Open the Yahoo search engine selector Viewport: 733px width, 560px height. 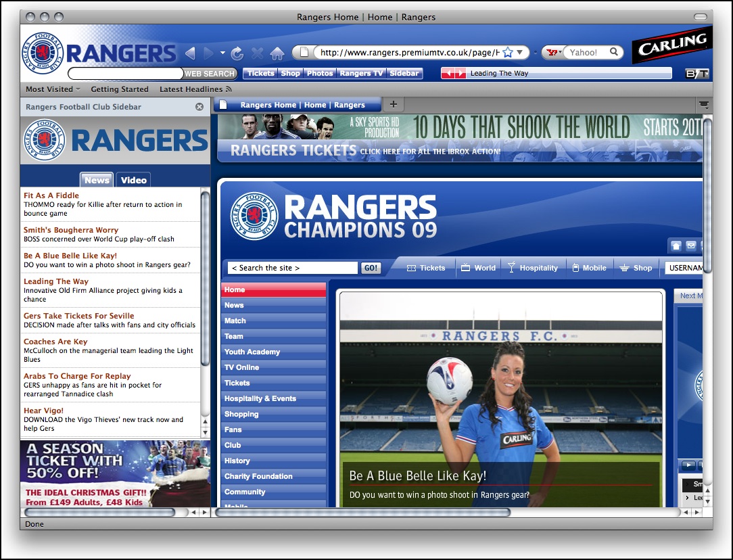point(553,52)
